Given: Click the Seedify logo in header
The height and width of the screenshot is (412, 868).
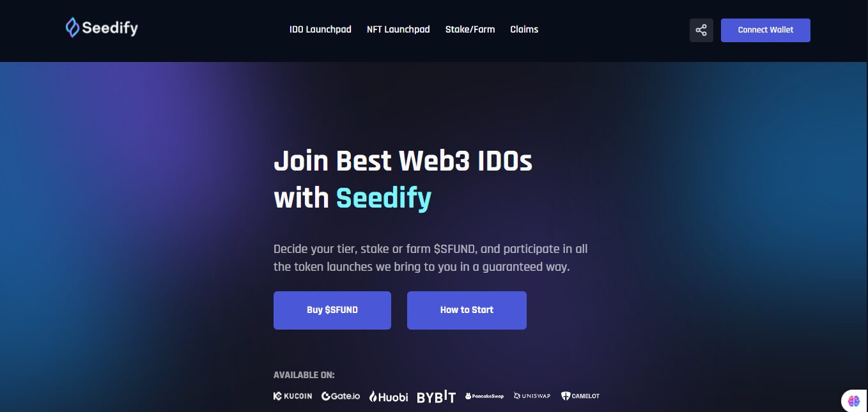Looking at the screenshot, I should click(102, 27).
